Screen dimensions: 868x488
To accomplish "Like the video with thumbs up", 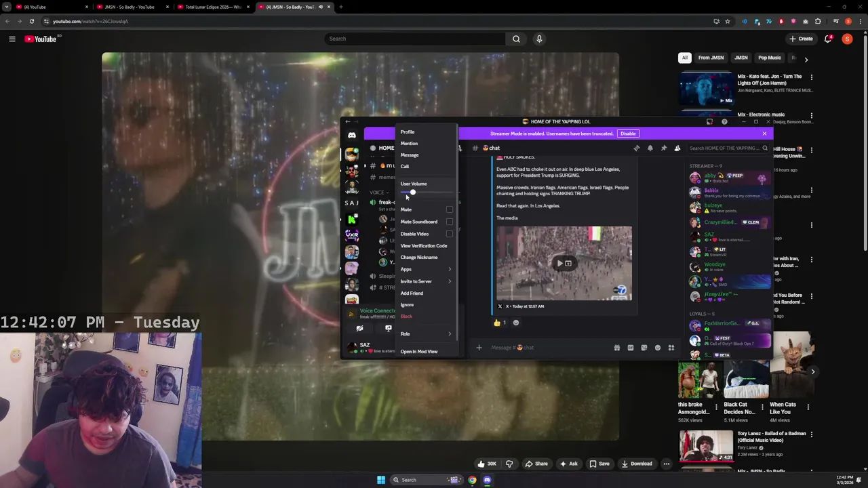I will pyautogui.click(x=486, y=464).
